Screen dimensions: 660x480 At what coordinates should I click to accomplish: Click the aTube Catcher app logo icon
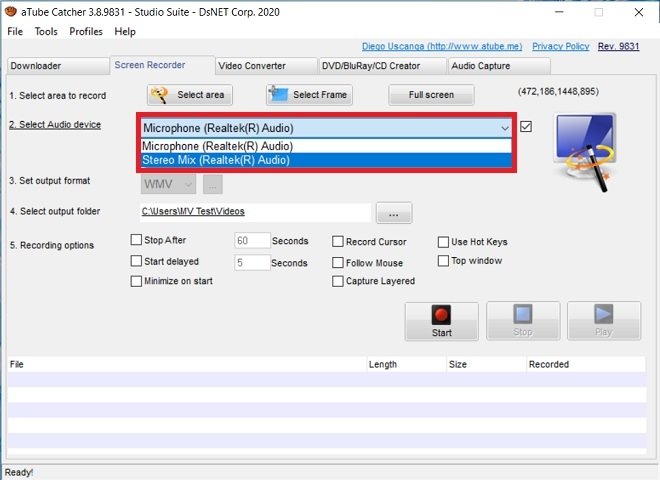pyautogui.click(x=11, y=12)
